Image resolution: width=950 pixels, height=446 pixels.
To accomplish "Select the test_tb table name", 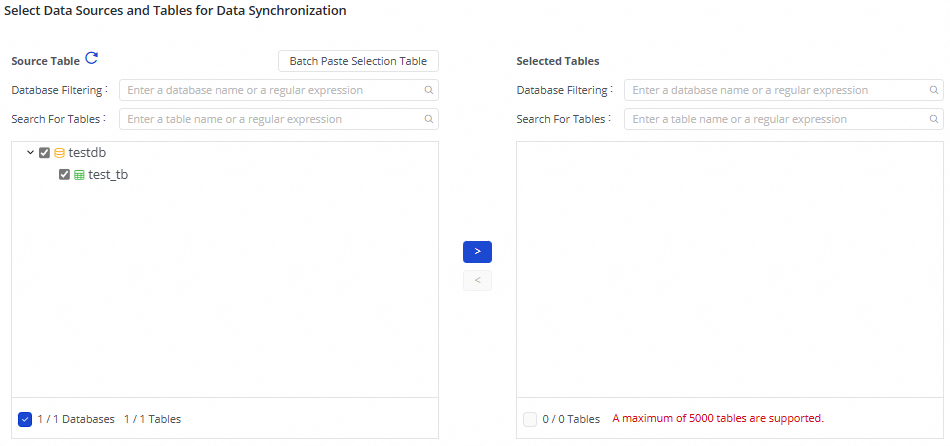I will click(108, 175).
